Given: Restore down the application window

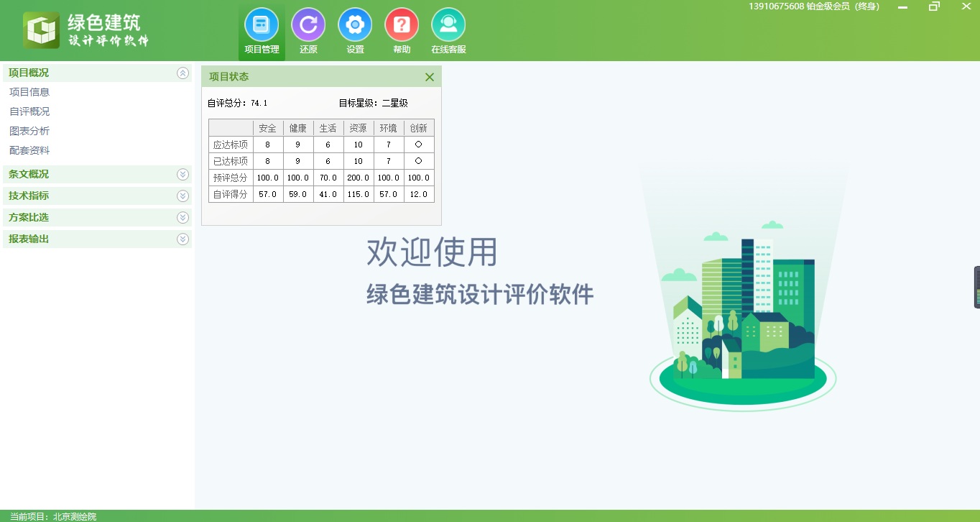Looking at the screenshot, I should 934,6.
